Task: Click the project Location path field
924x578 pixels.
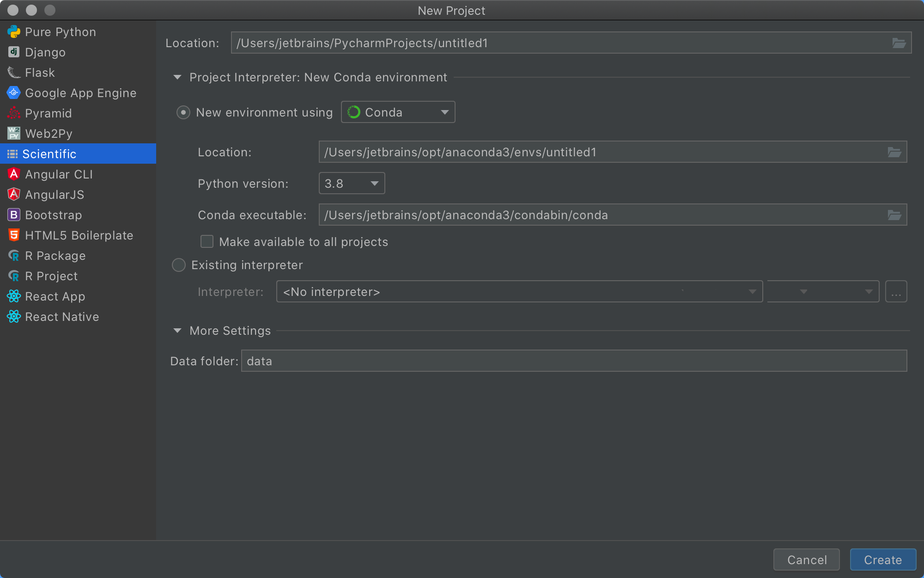Action: click(x=571, y=43)
